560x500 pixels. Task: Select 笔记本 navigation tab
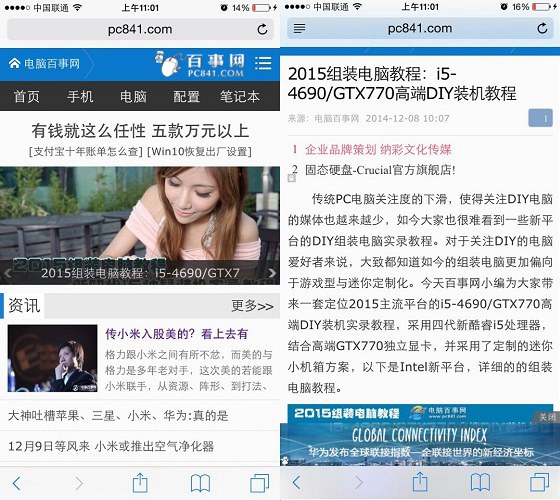240,96
